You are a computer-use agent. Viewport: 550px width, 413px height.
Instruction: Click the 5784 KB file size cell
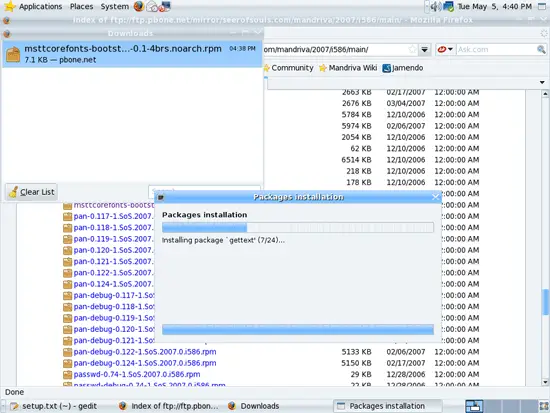click(x=356, y=114)
